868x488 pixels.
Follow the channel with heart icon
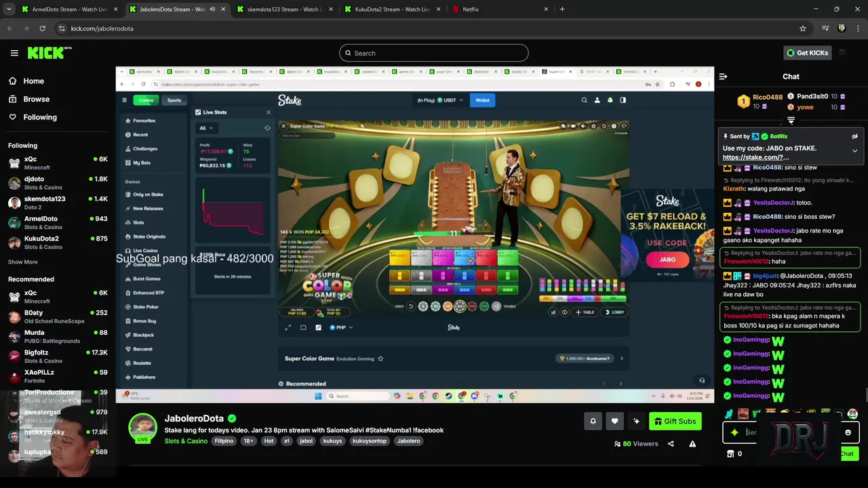[x=614, y=421]
